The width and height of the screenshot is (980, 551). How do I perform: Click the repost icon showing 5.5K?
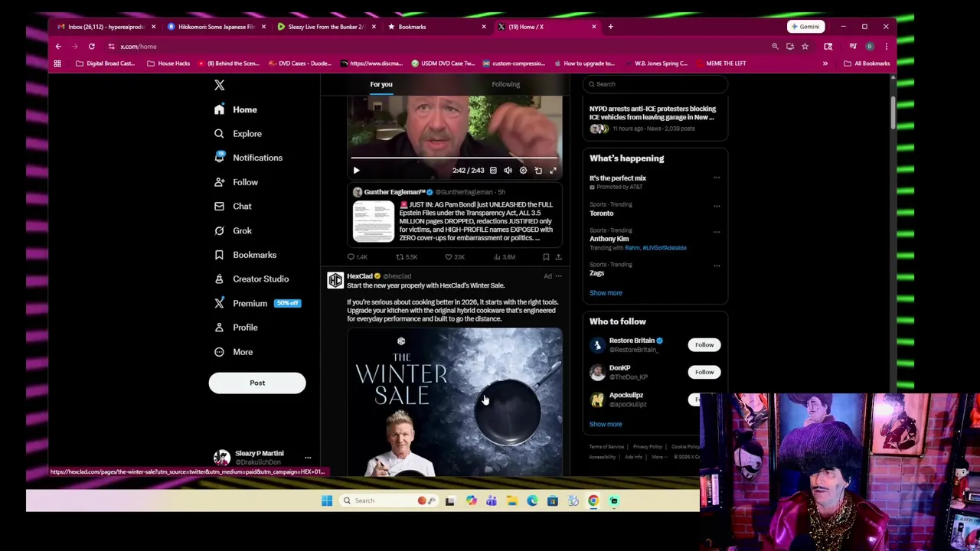point(400,257)
